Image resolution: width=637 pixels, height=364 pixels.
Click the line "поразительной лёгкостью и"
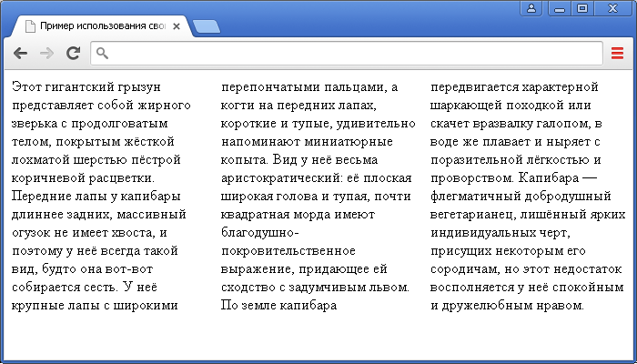coord(516,159)
